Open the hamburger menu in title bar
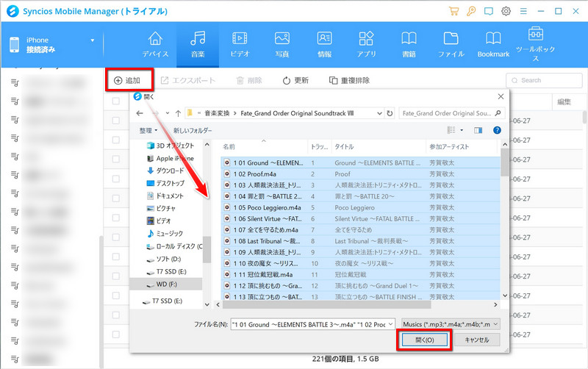Viewport: 588px width, 369px height. coord(523,11)
